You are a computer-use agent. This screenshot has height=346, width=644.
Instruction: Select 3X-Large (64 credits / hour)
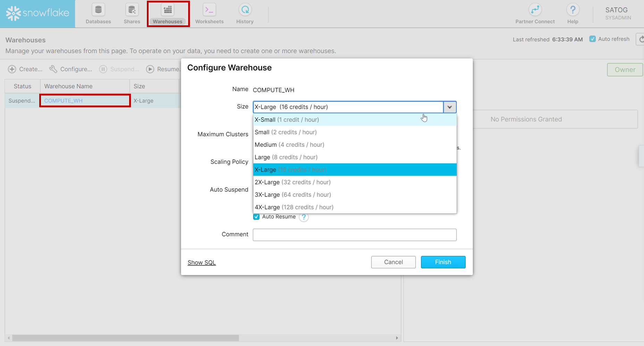click(355, 195)
